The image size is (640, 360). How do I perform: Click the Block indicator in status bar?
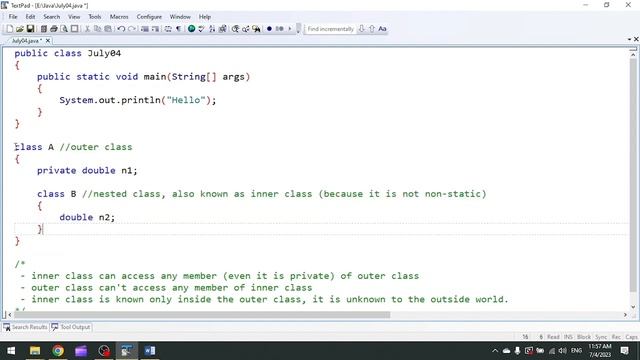pyautogui.click(x=584, y=337)
